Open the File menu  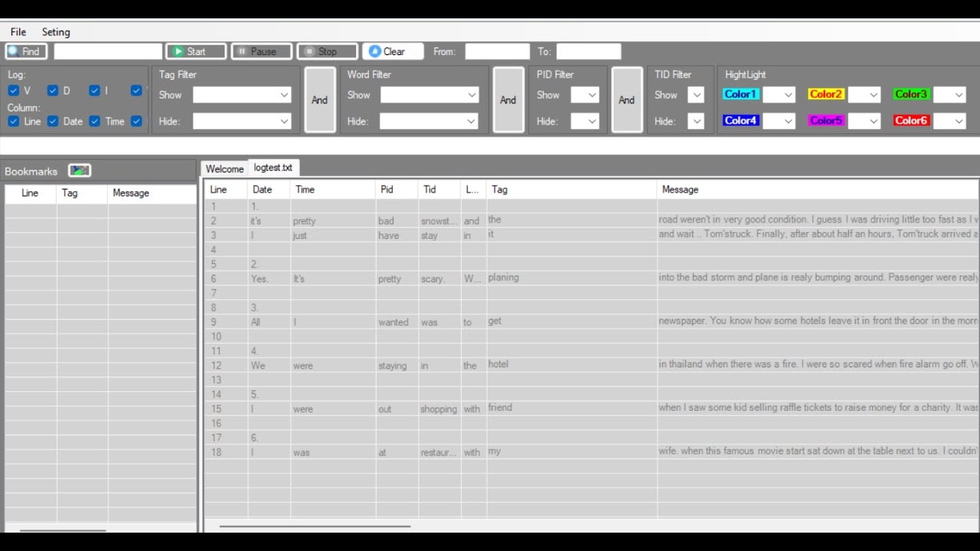(18, 31)
